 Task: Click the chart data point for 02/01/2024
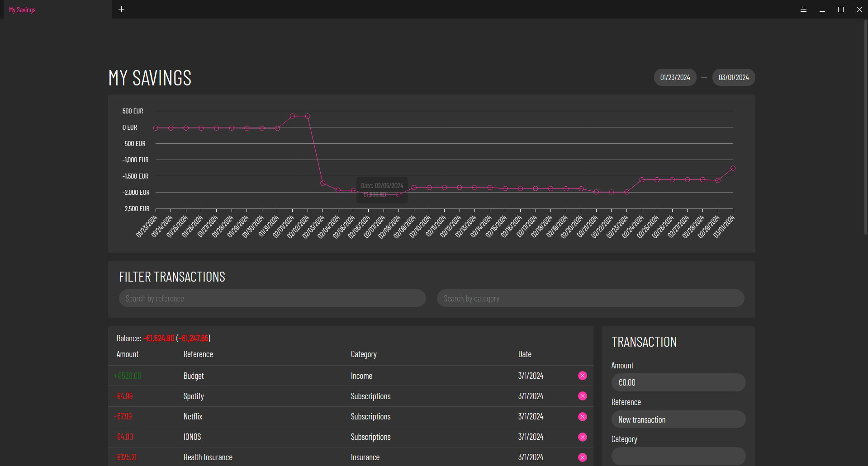(292, 116)
